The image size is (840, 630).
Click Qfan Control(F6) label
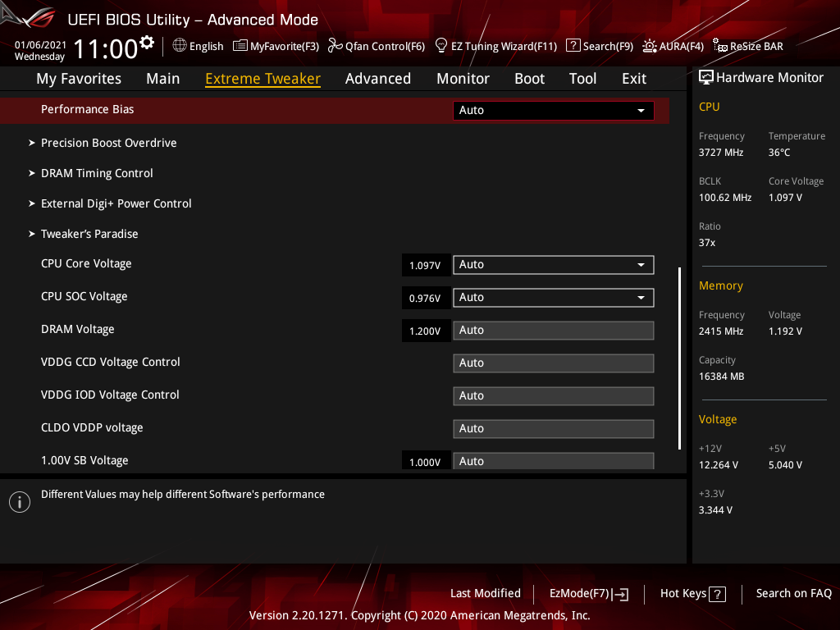[x=386, y=47]
